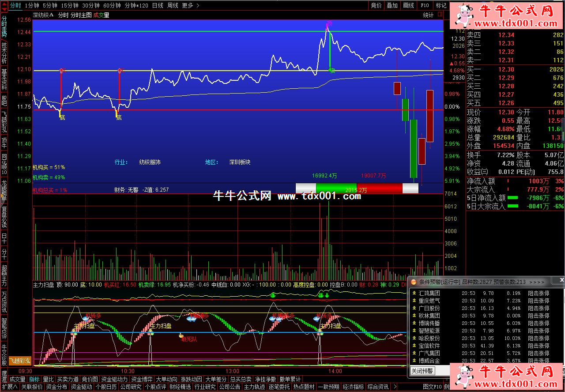Click the red window icon next to 统计
Screen dimensions: 565x392
440,15
